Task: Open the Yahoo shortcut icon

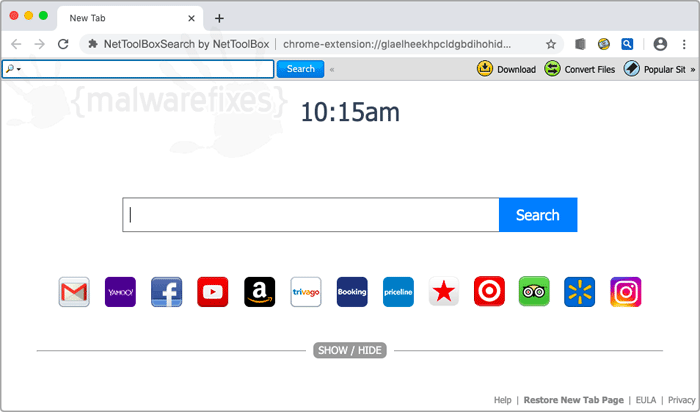Action: (x=120, y=292)
